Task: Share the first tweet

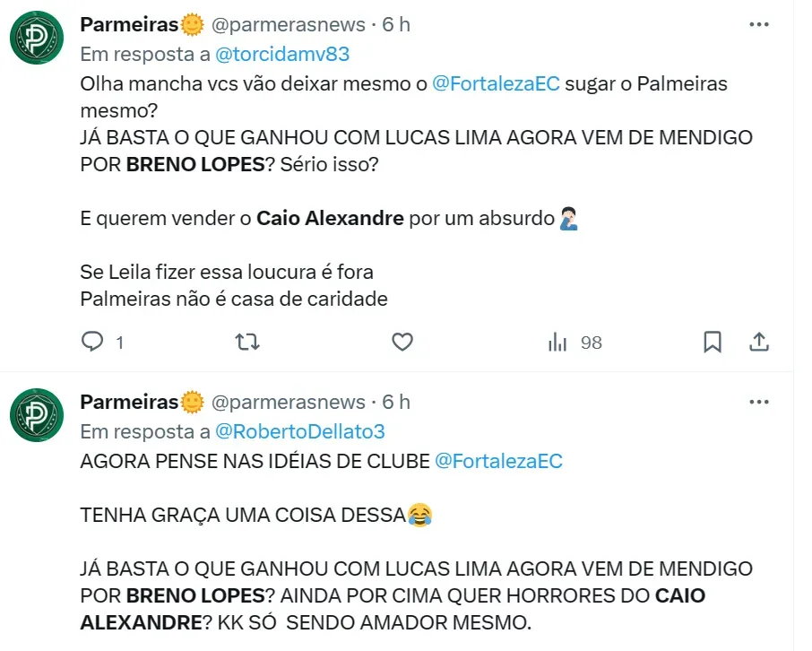Action: pos(758,342)
